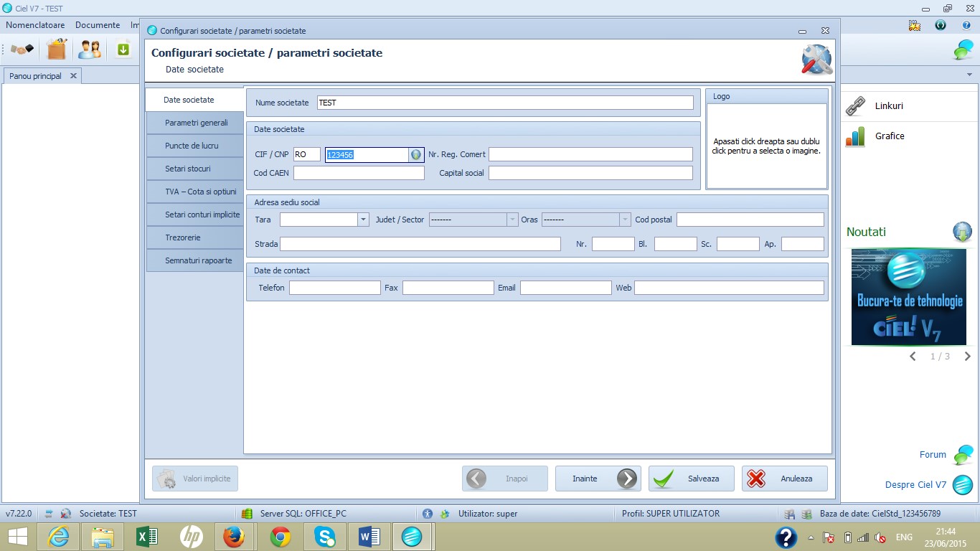The width and height of the screenshot is (980, 551).
Task: Open the products box toolbar icon
Action: [x=57, y=50]
